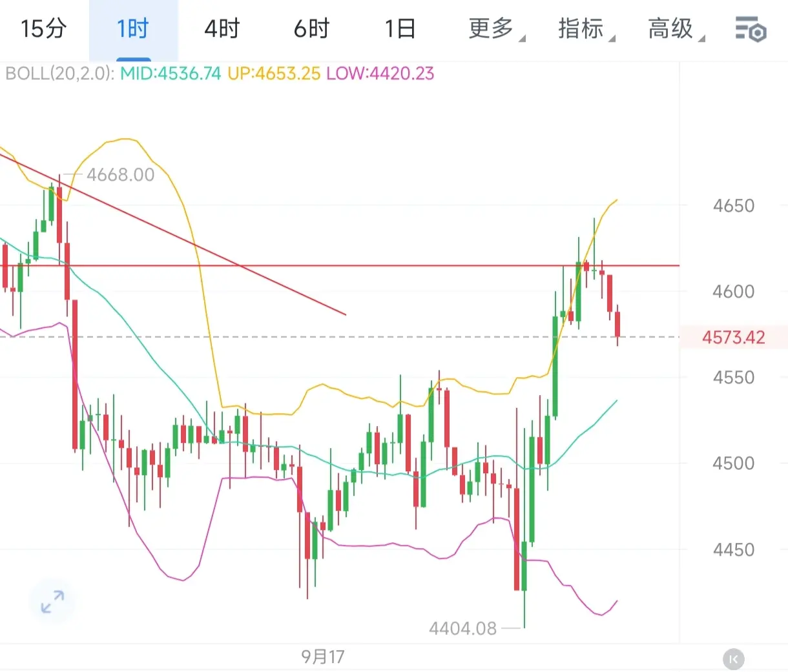Select the 1时 timeframe tab
This screenshot has height=672, width=788.
pos(133,29)
